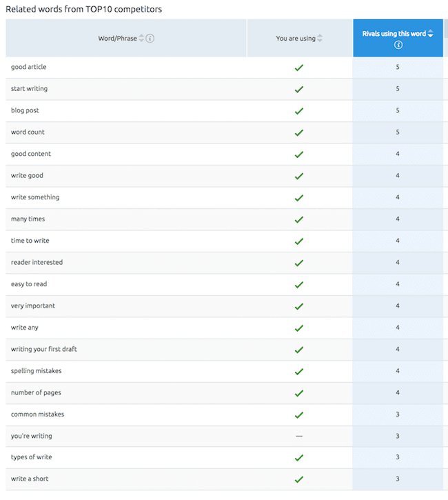The width and height of the screenshot is (448, 500).
Task: Select the phrase 'word count'
Action: point(28,132)
